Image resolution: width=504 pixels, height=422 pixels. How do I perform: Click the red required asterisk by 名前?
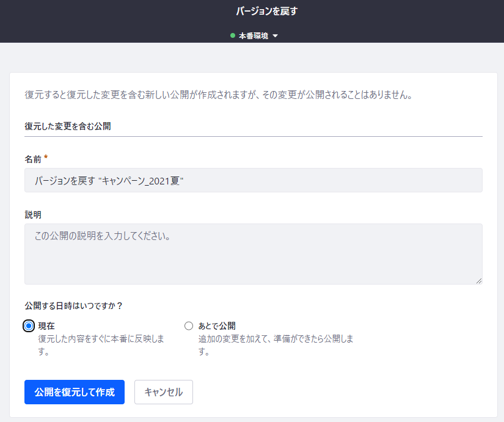[46, 158]
